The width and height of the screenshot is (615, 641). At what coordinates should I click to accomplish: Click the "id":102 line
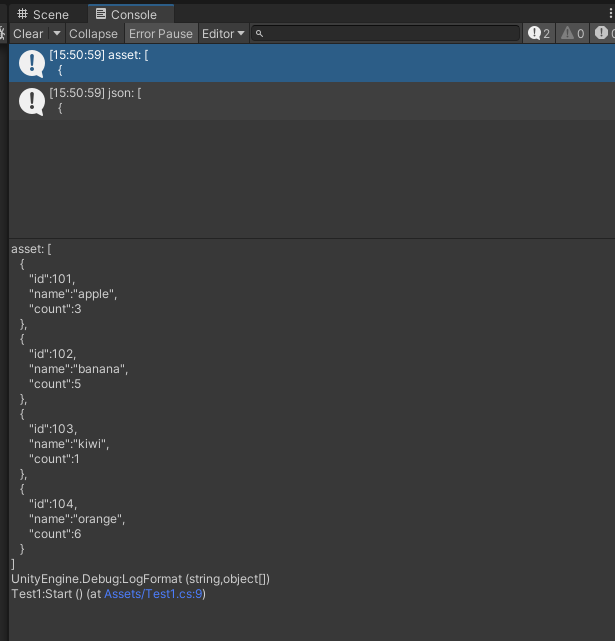tap(52, 354)
